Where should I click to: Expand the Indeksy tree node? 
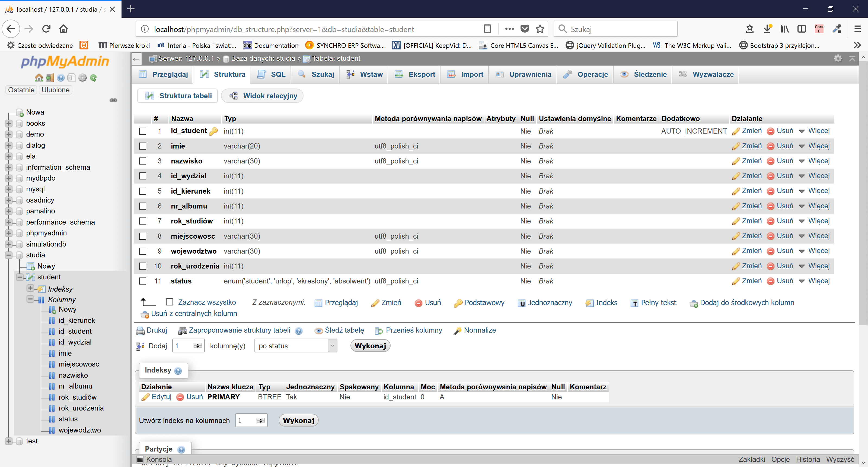click(x=30, y=288)
